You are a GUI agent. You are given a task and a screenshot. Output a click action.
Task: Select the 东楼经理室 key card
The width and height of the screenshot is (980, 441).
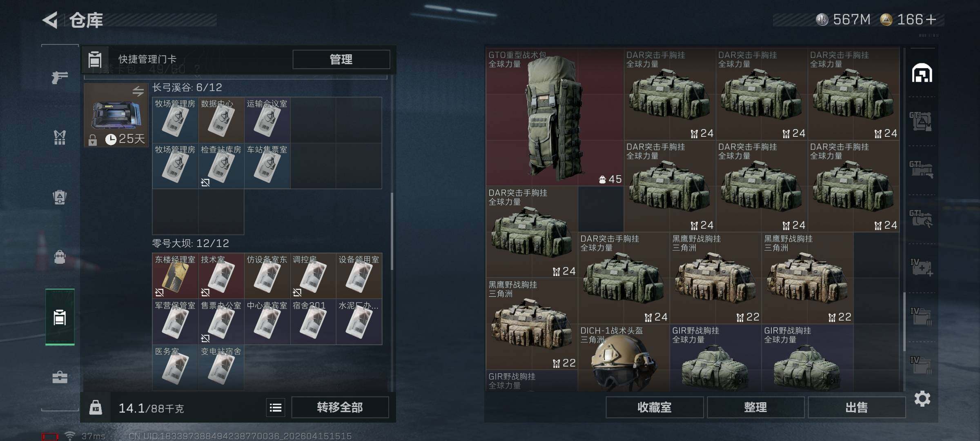(175, 276)
